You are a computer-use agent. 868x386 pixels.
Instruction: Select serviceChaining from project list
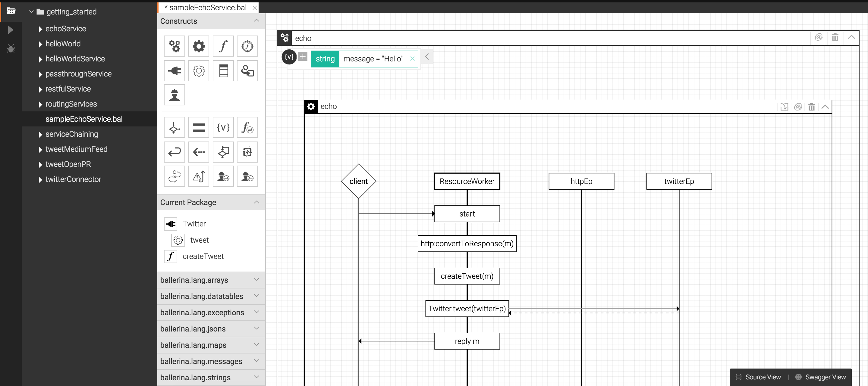(x=71, y=134)
